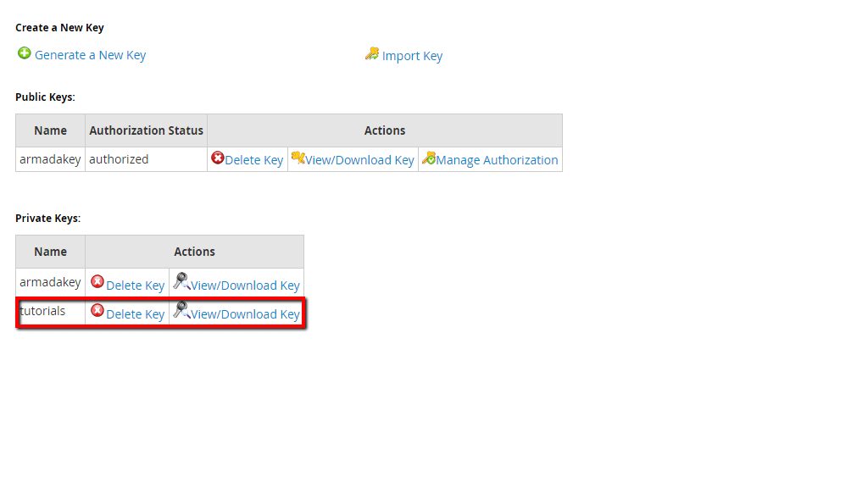868x488 pixels.
Task: View/Download the private armadakey key
Action: [x=245, y=286]
